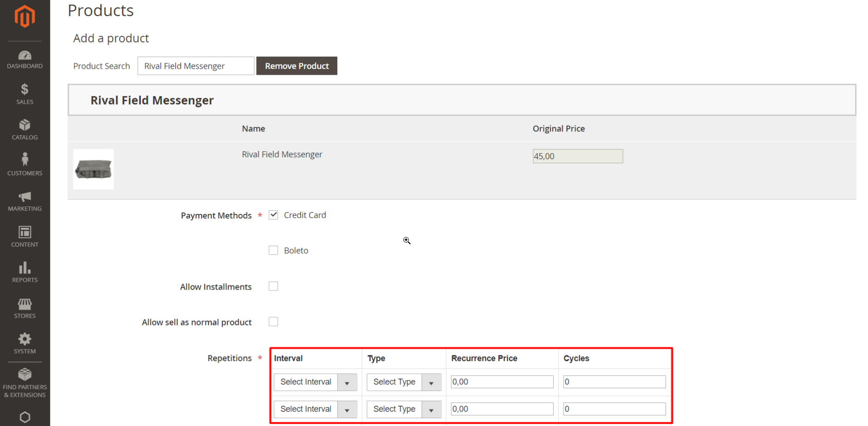Click the Allow Installments label
Image resolution: width=868 pixels, height=426 pixels.
(x=216, y=287)
